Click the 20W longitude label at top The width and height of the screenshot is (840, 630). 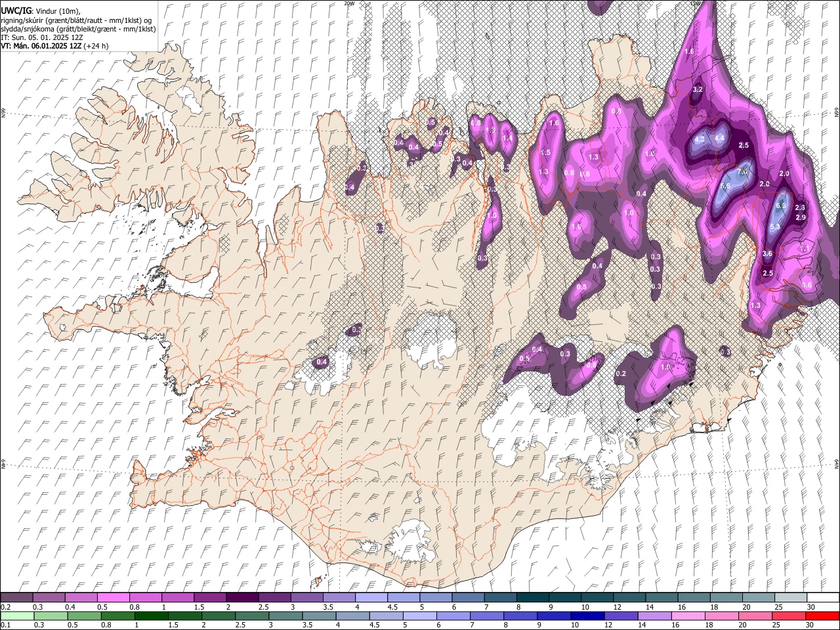point(349,3)
